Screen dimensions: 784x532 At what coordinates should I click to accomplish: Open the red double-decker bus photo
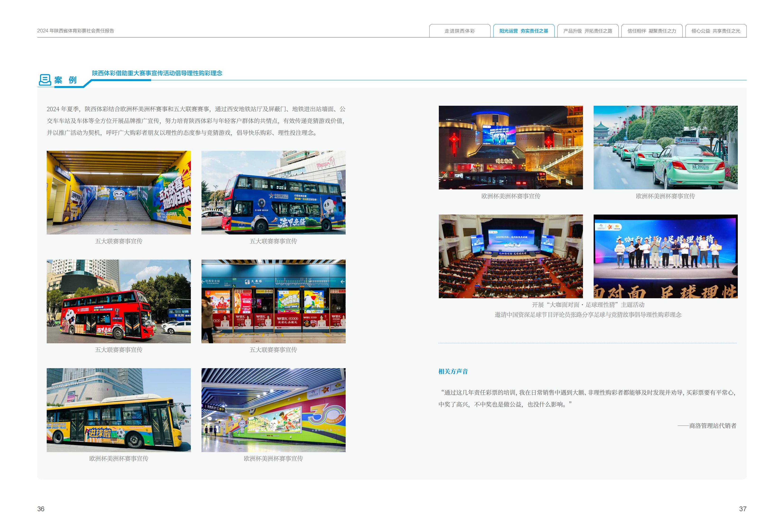click(x=119, y=301)
